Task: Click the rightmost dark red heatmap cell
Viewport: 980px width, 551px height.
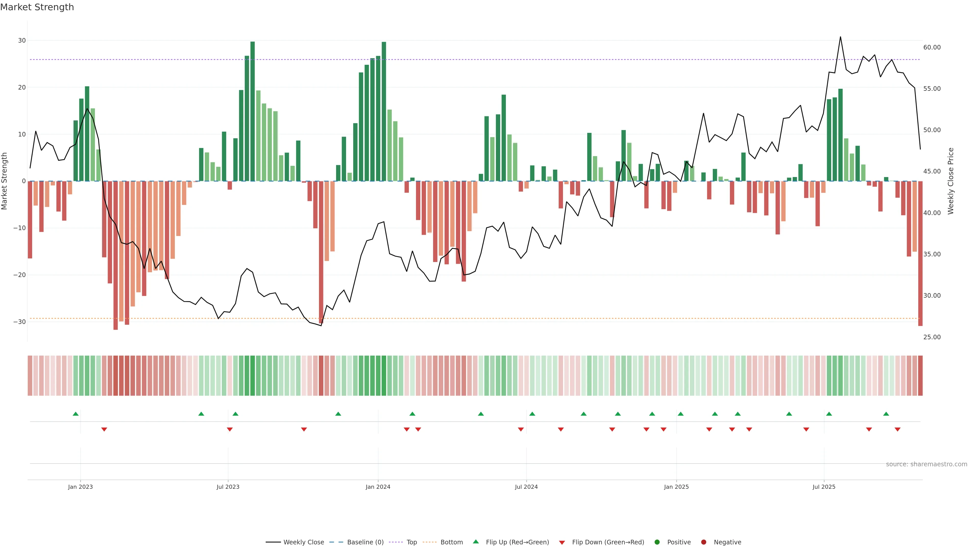Action: click(920, 375)
